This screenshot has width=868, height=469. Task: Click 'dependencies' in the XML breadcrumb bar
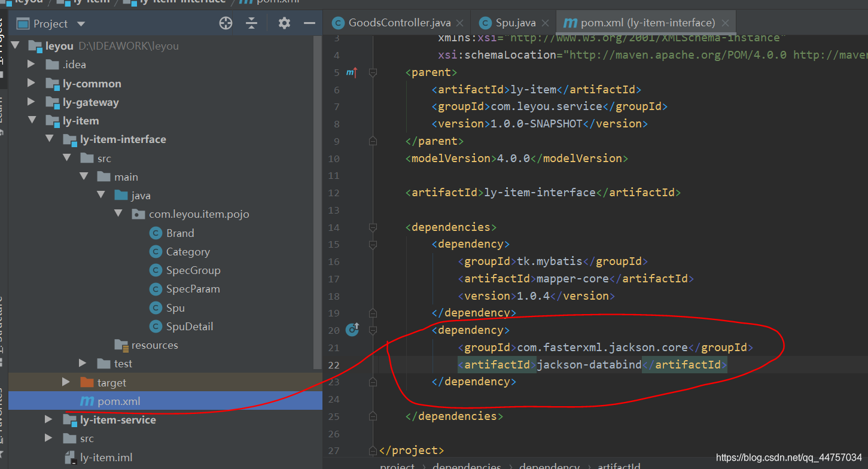click(467, 466)
